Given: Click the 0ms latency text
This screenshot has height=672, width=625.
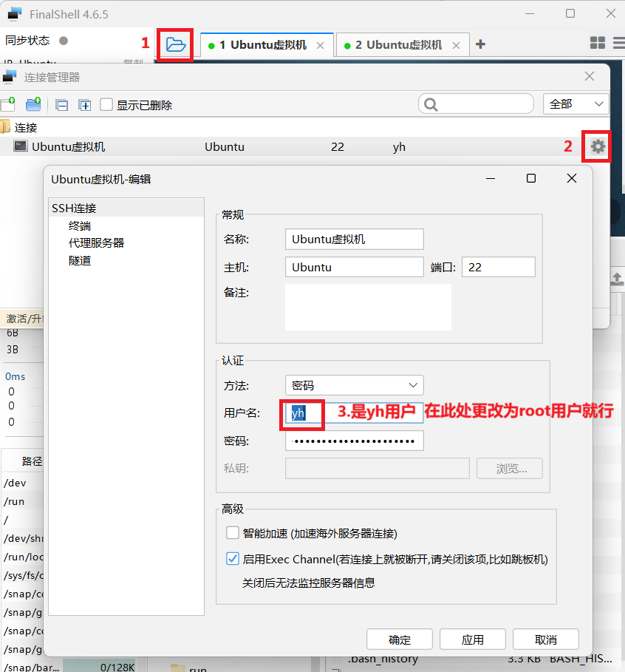Looking at the screenshot, I should click(x=15, y=376).
